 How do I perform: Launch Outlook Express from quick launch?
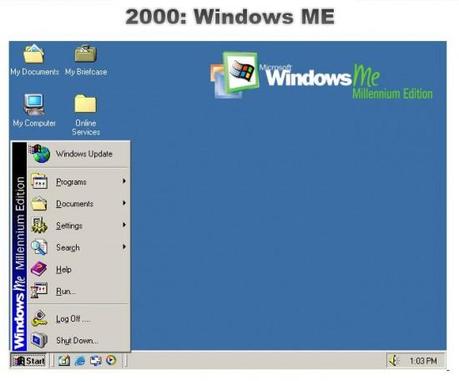pos(96,361)
